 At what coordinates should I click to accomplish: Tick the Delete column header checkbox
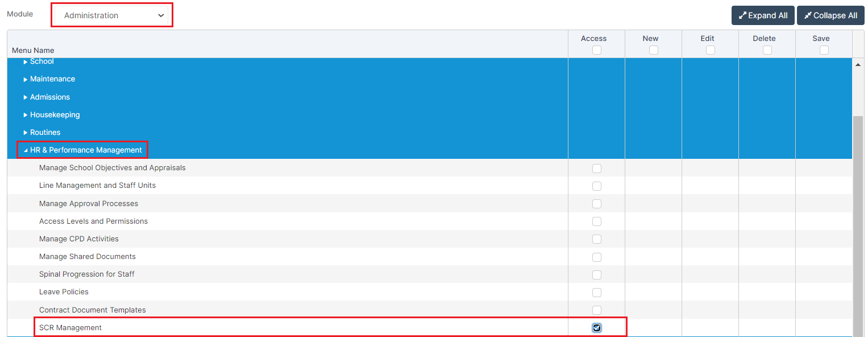pyautogui.click(x=767, y=50)
